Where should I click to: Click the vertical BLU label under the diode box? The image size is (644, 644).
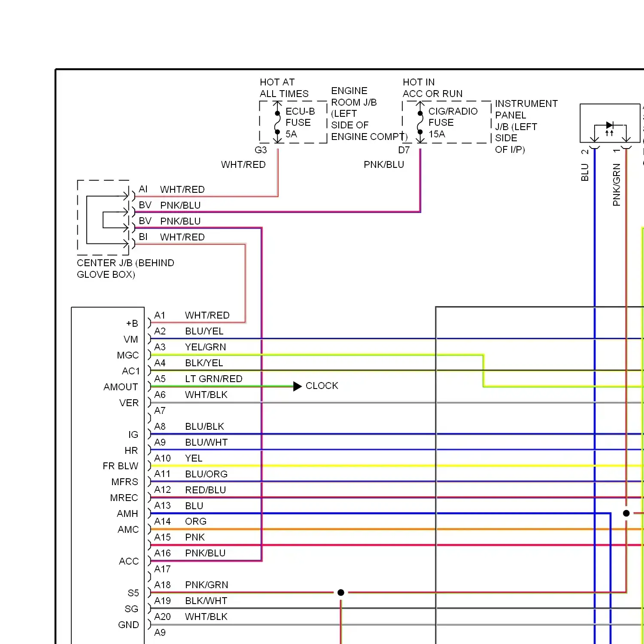click(585, 172)
